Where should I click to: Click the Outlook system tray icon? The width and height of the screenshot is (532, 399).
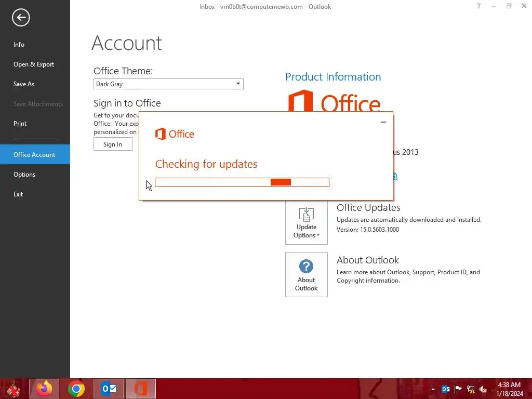coord(445,389)
